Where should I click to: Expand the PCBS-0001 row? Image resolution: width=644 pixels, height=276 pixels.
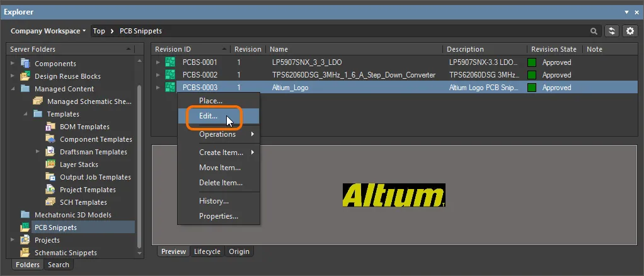point(158,62)
